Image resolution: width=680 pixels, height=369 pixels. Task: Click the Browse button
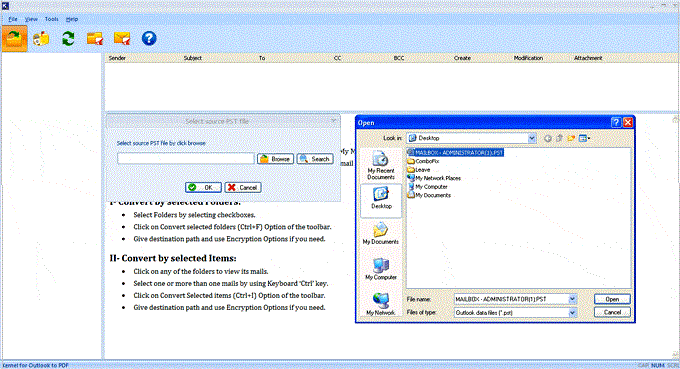[275, 159]
